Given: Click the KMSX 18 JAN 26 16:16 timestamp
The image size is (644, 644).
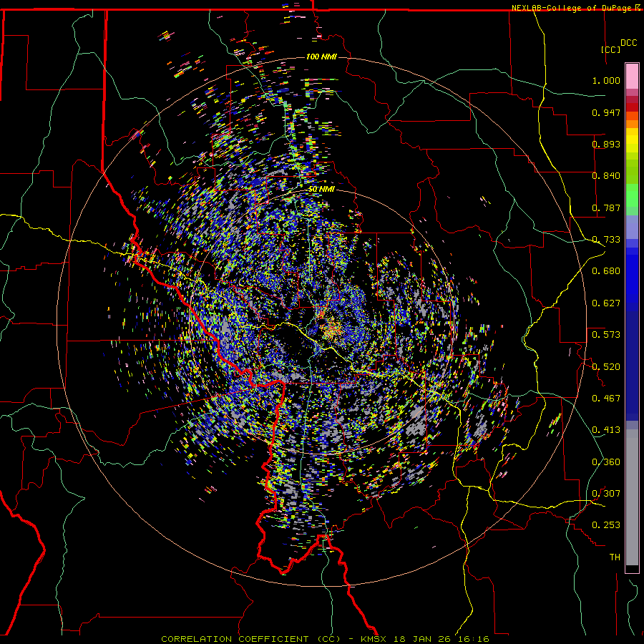Looking at the screenshot, I should coord(424,639).
